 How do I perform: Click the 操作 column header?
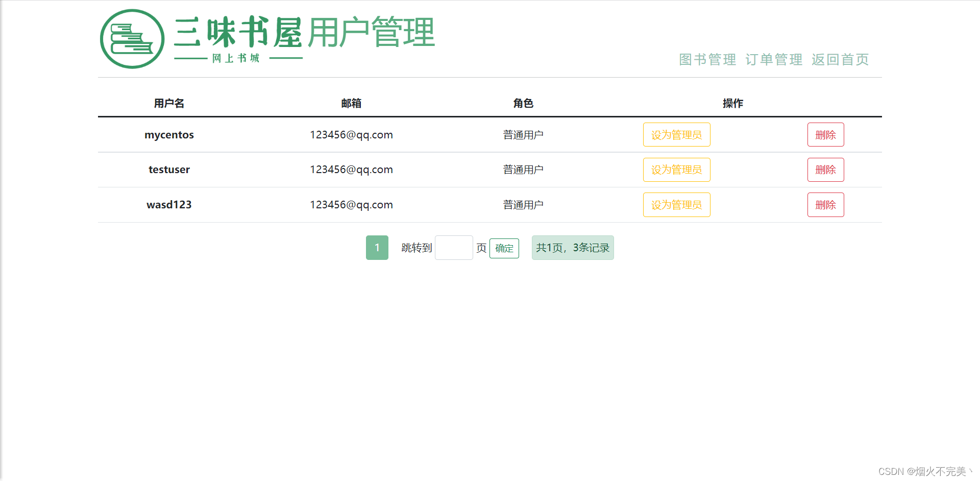[x=733, y=103]
